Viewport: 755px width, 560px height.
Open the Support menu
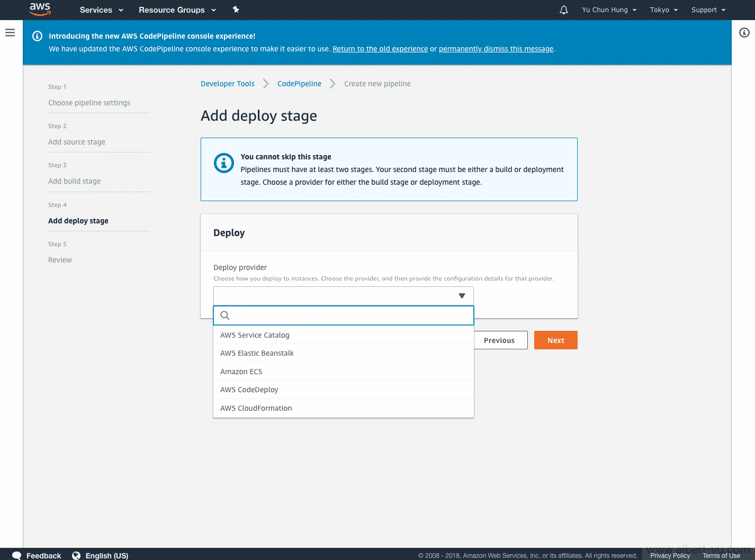tap(708, 10)
